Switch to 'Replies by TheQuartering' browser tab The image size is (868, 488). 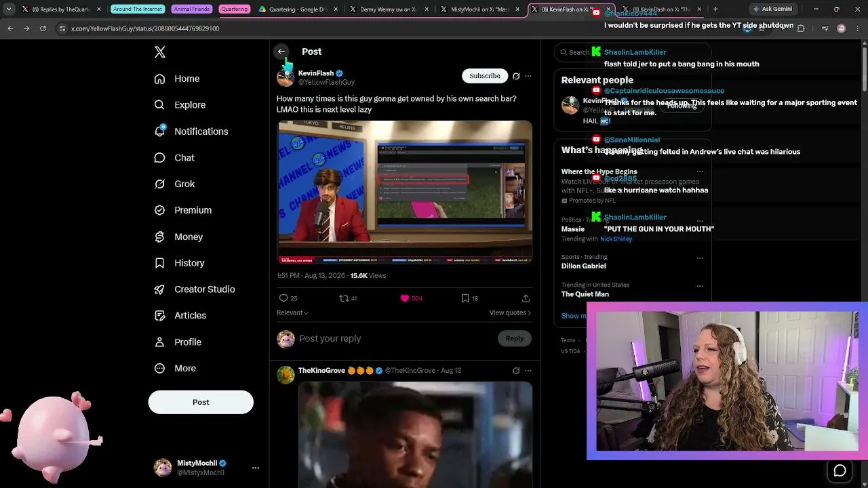click(x=61, y=9)
